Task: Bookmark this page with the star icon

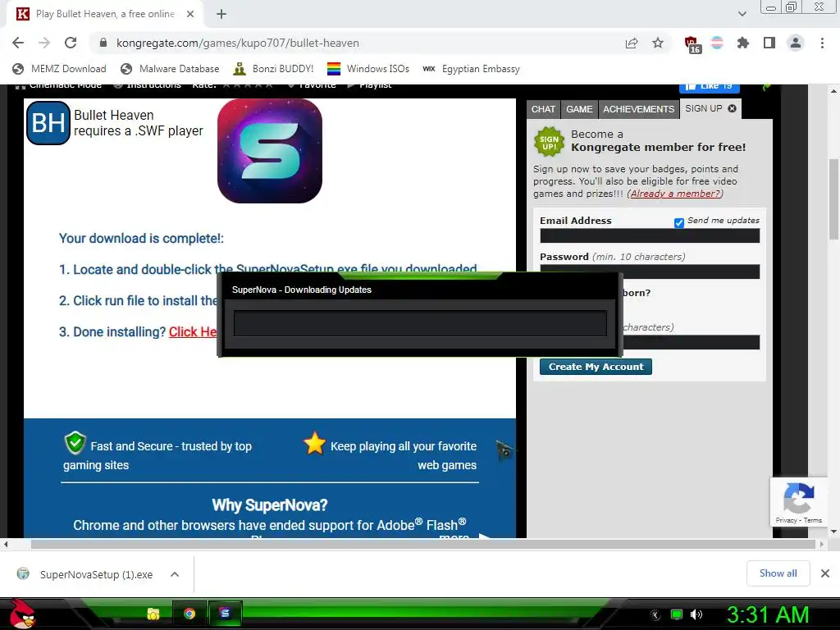Action: pyautogui.click(x=658, y=43)
